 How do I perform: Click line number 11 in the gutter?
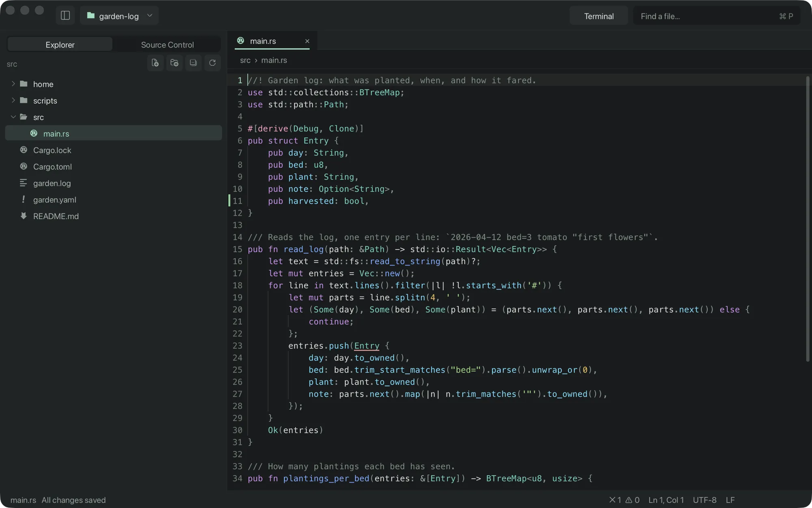pyautogui.click(x=237, y=201)
